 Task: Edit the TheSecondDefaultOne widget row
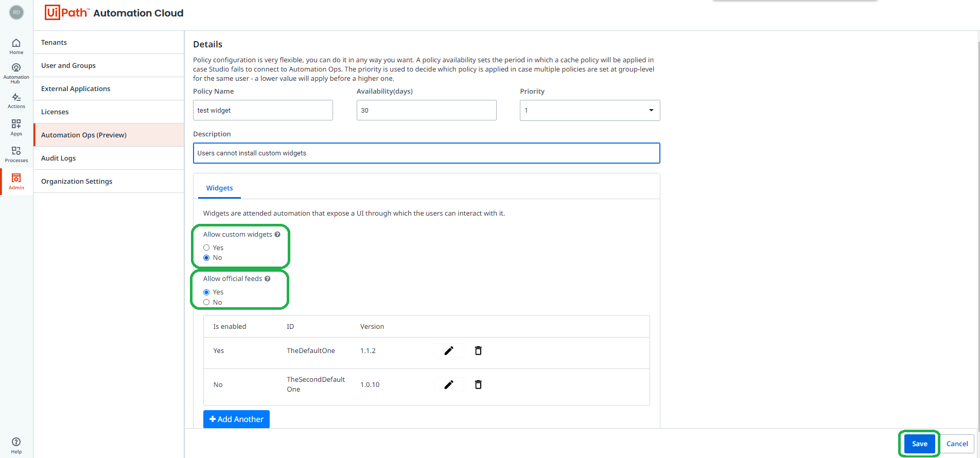click(449, 384)
